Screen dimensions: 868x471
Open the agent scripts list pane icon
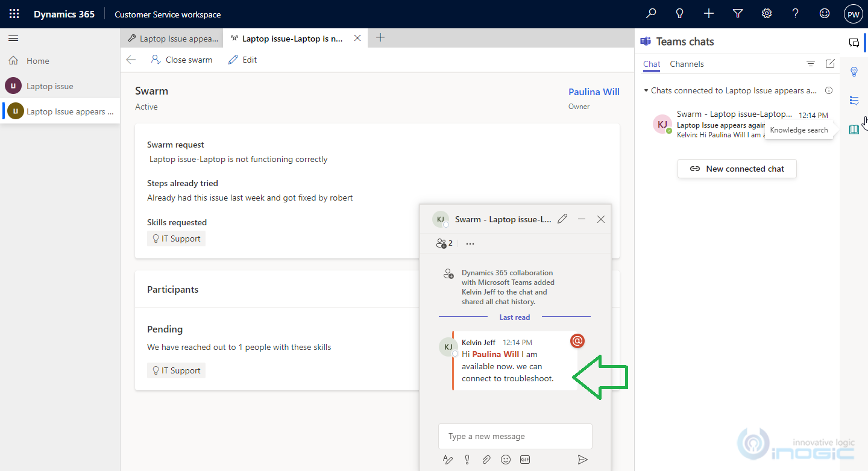[x=854, y=101]
